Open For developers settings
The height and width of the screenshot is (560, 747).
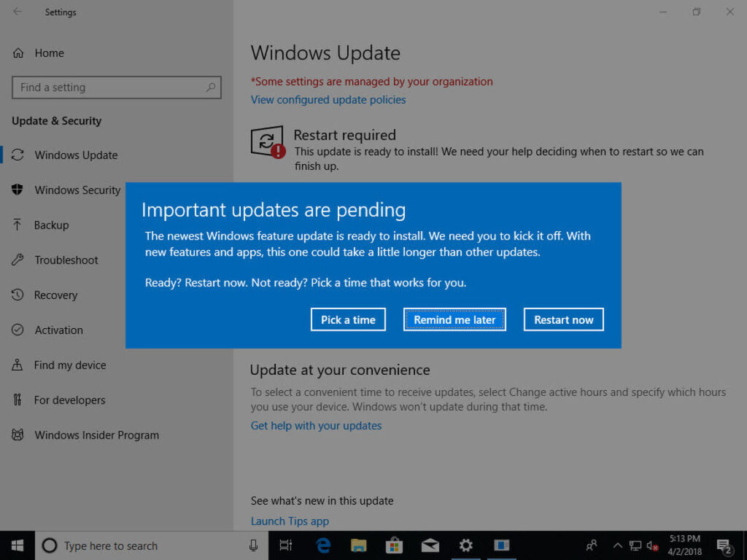[x=69, y=400]
